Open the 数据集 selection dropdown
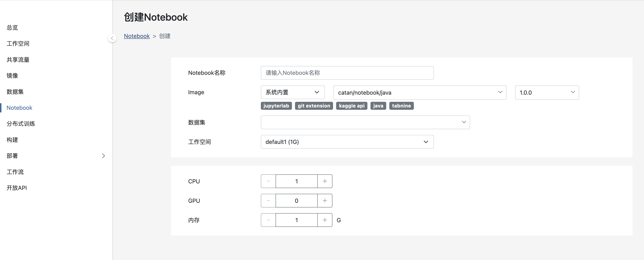The width and height of the screenshot is (644, 260). (x=365, y=122)
